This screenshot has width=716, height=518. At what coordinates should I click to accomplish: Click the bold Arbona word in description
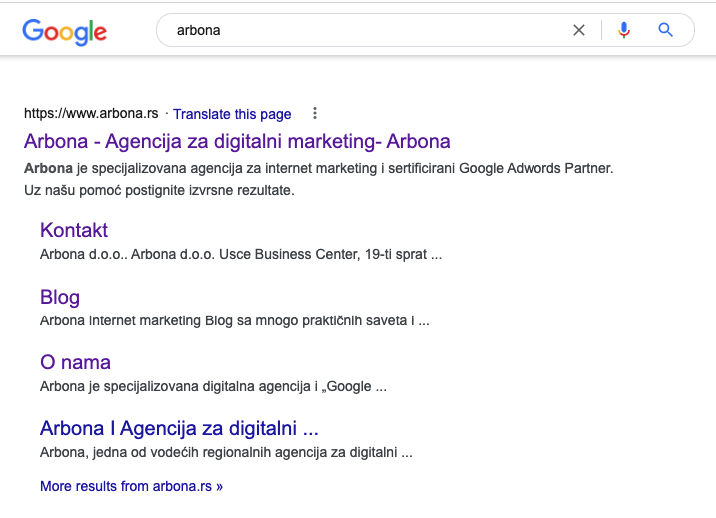[48, 168]
